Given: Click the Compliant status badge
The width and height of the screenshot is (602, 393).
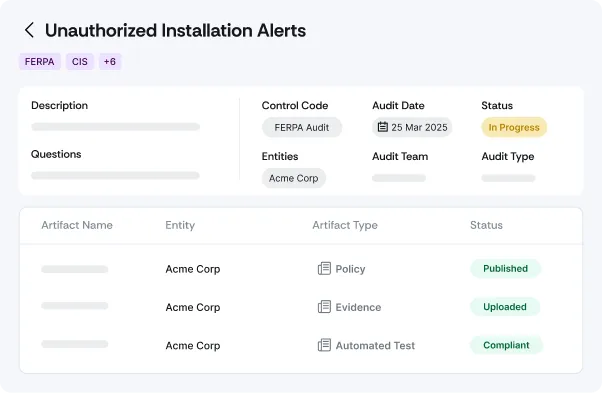Looking at the screenshot, I should point(506,345).
